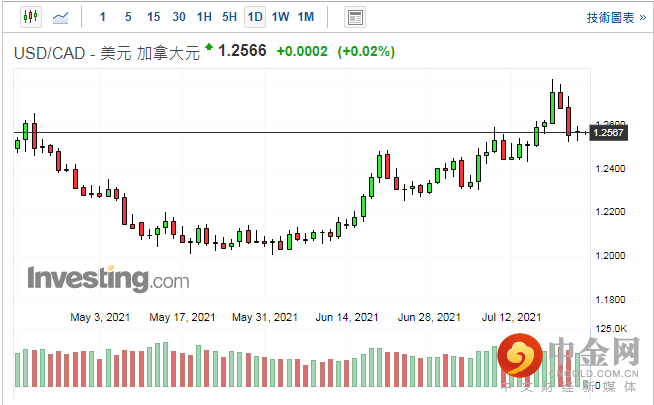Click the 1.1800 price axis label
The height and width of the screenshot is (405, 654).
(610, 299)
